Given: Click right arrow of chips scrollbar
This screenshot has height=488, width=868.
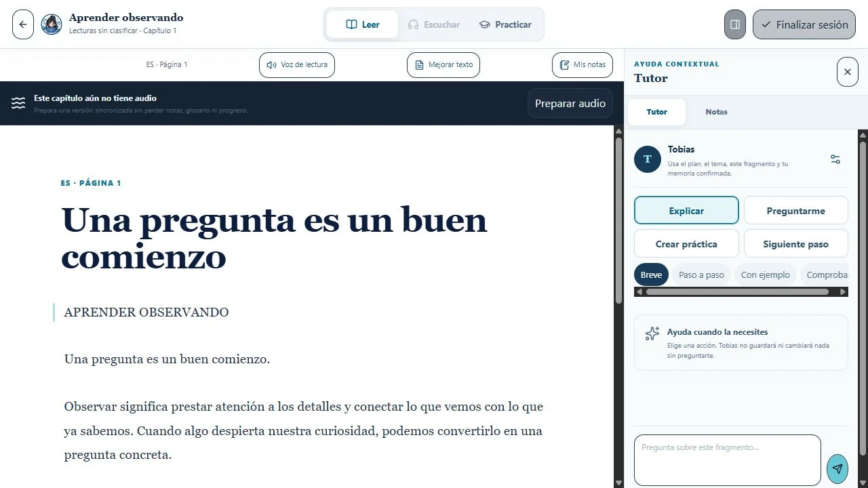Looking at the screenshot, I should point(843,292).
